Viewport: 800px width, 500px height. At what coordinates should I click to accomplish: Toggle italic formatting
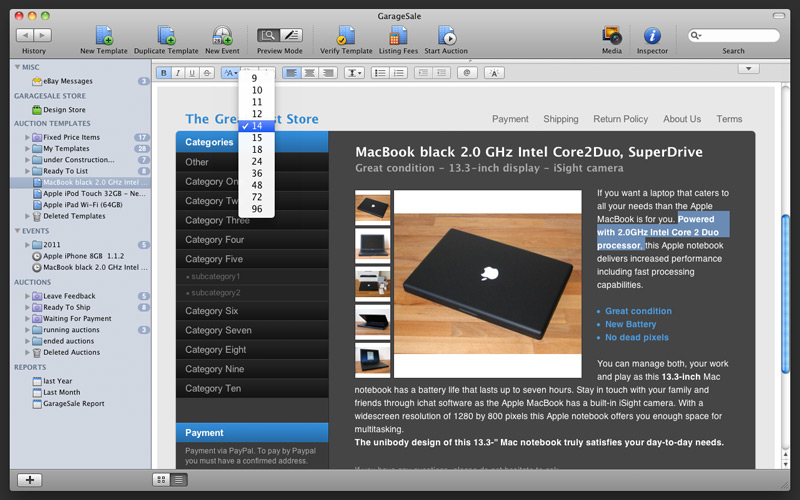tap(178, 73)
